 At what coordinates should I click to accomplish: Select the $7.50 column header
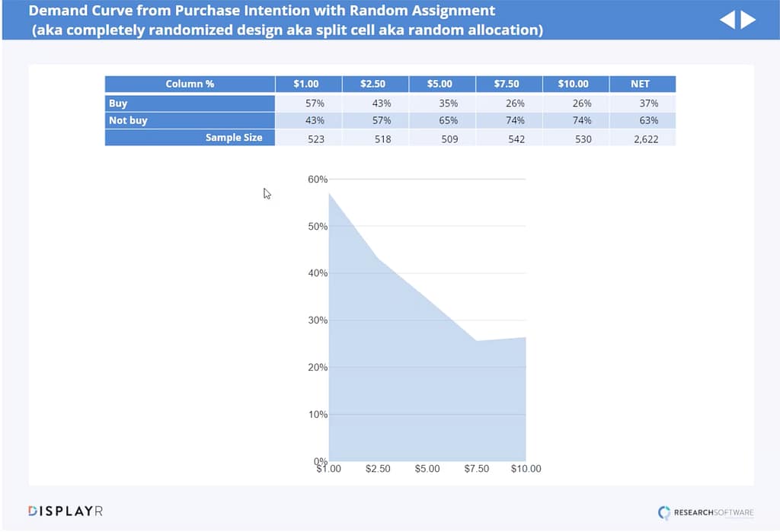[509, 84]
